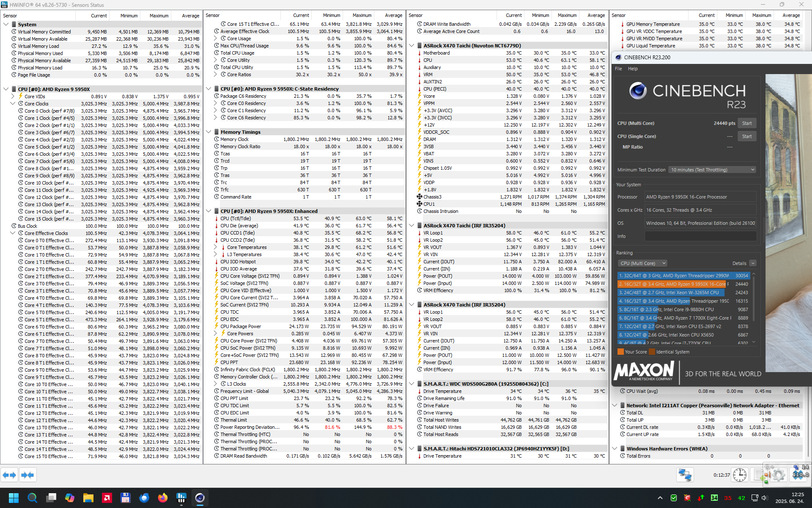Start the CPU (Single Core) test
812x508 pixels.
747,136
